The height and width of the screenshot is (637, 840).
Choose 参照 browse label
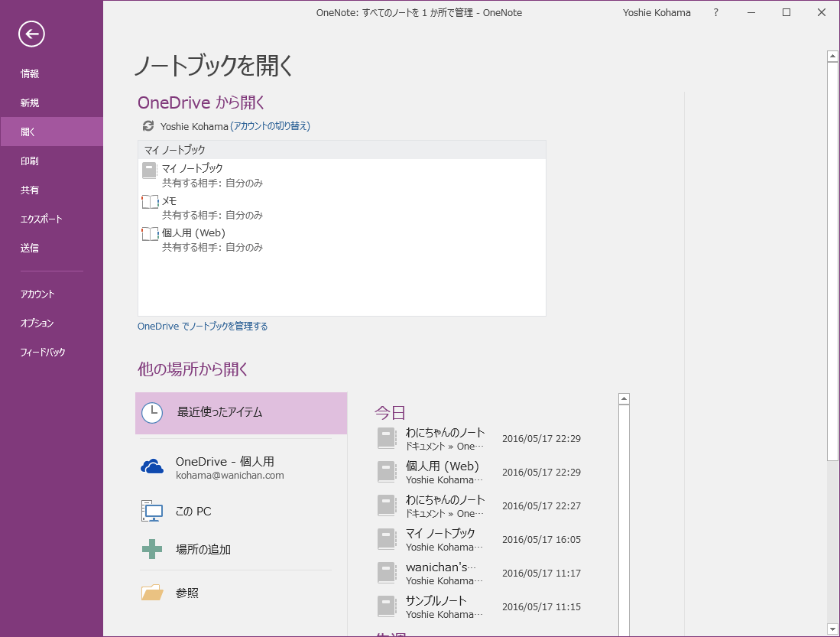click(x=187, y=593)
